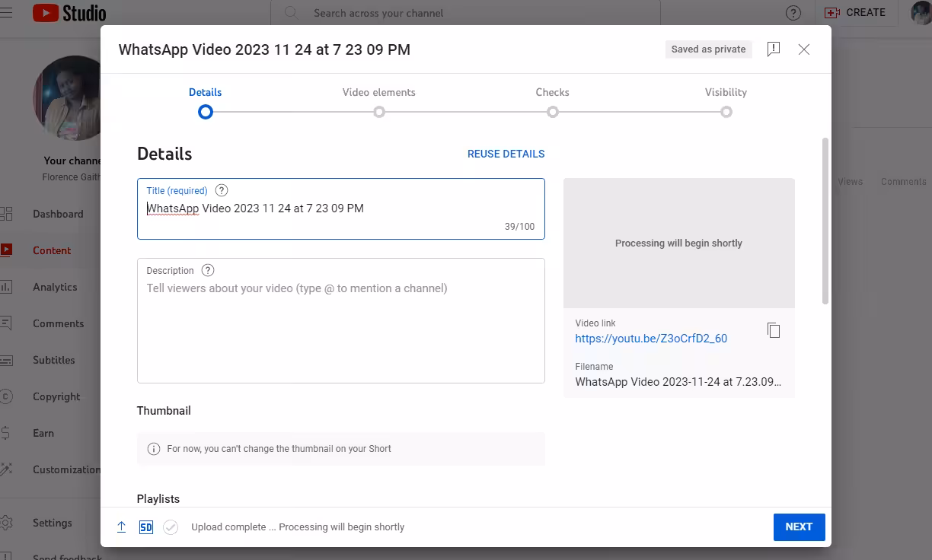Click the Settings gear icon
The height and width of the screenshot is (560, 932).
[x=5, y=523]
